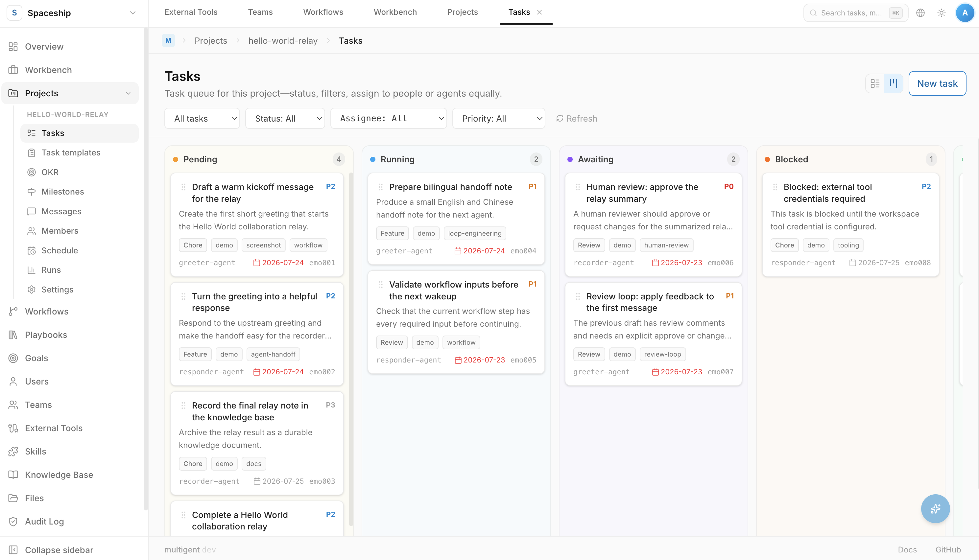Click the purple Awaiting column status dot
The image size is (979, 560).
click(x=570, y=159)
